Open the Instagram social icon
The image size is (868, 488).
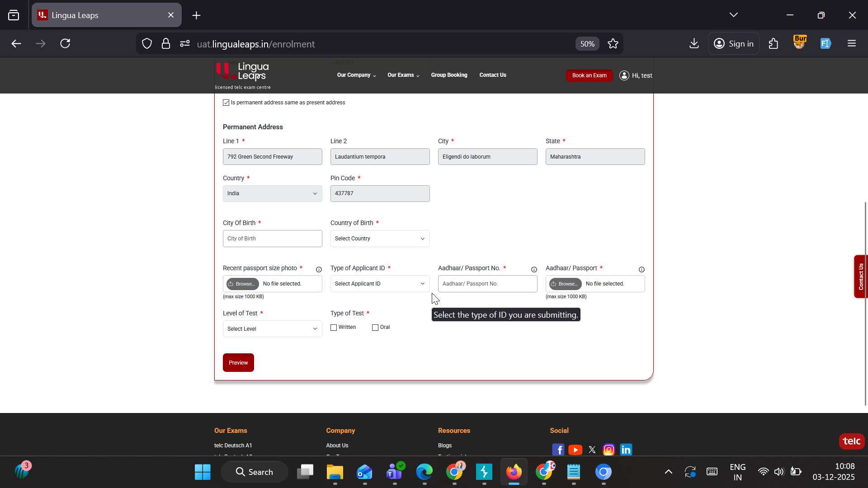(609, 450)
